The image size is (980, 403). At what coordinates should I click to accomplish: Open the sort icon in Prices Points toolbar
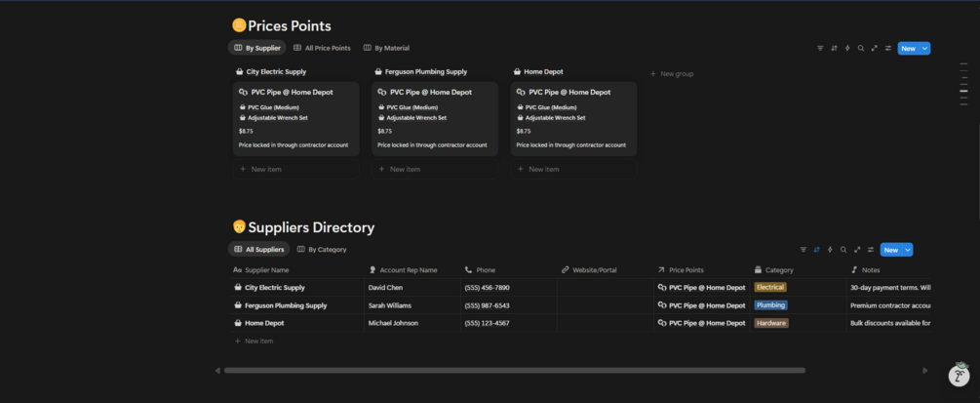[834, 48]
